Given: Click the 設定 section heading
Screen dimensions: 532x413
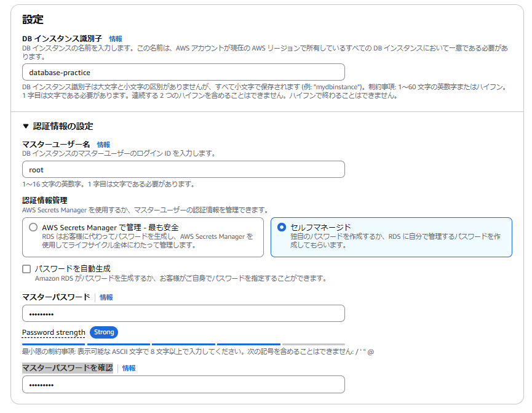Looking at the screenshot, I should pos(30,19).
